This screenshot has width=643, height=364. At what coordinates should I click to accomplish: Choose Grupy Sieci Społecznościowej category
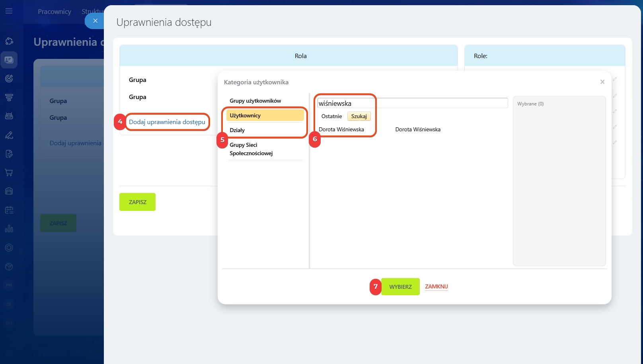coord(251,149)
